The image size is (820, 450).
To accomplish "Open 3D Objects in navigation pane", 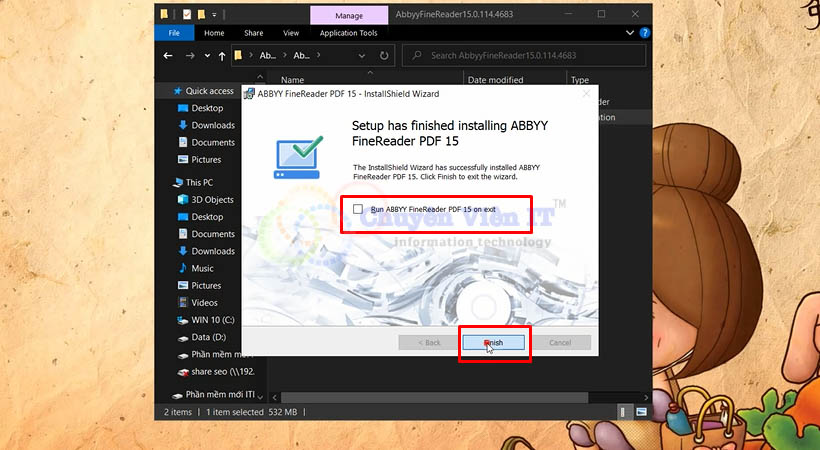I will coord(212,200).
